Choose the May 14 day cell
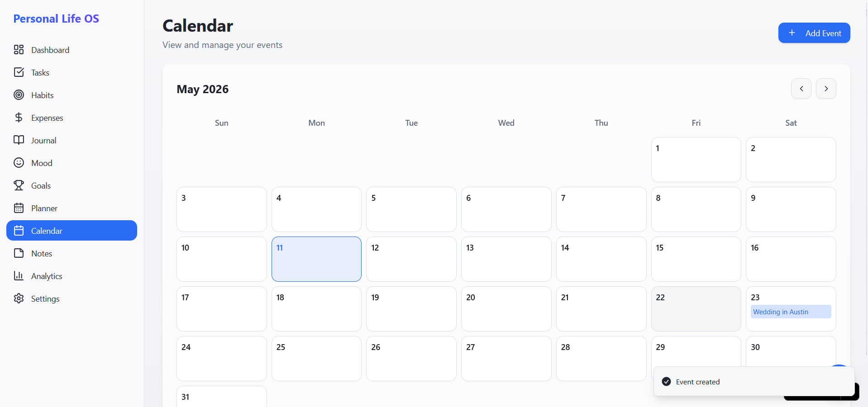 point(601,259)
